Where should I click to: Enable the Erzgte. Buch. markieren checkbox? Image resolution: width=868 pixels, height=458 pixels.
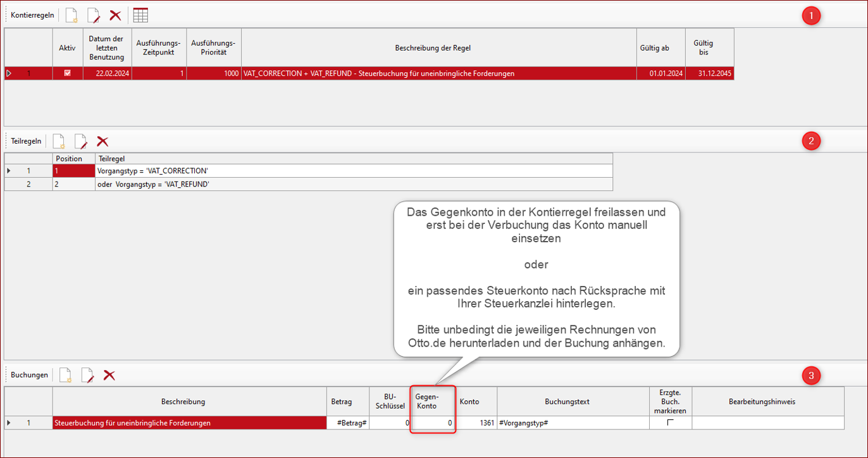point(671,423)
